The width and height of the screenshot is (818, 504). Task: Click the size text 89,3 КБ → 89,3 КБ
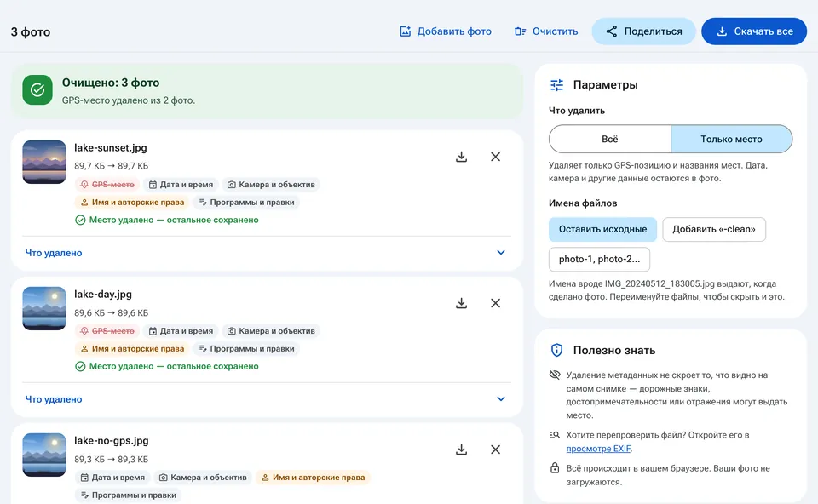[111, 459]
